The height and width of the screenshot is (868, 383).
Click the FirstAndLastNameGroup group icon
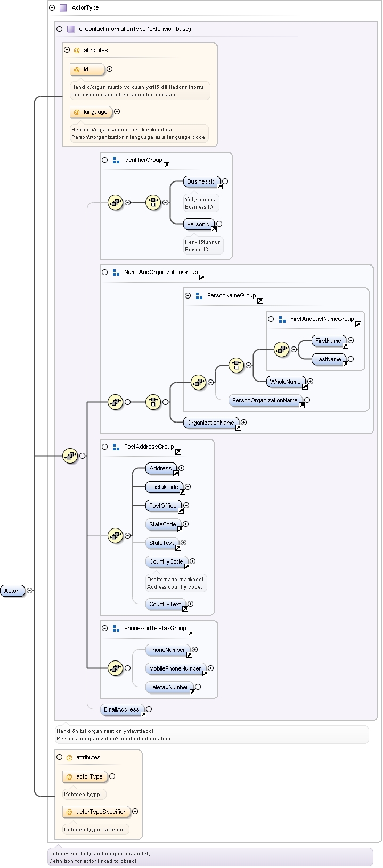tap(282, 319)
